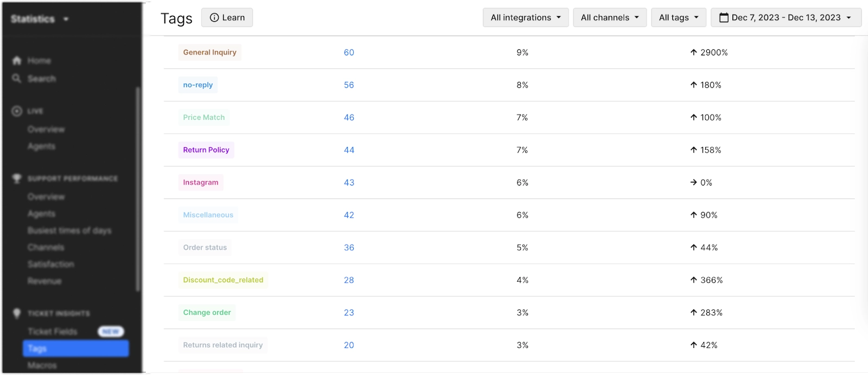Click the Support Performance trophy icon
The image size is (868, 375).
[17, 179]
